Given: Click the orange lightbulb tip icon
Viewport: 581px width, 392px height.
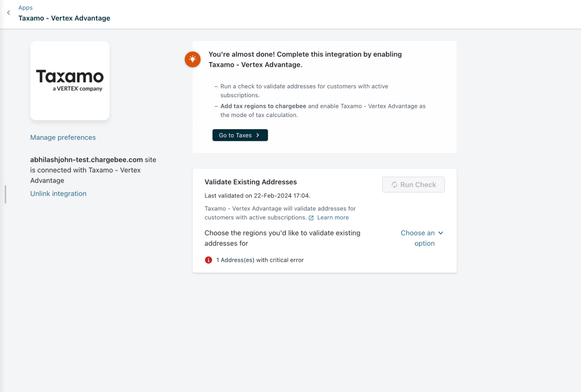Looking at the screenshot, I should click(x=192, y=59).
